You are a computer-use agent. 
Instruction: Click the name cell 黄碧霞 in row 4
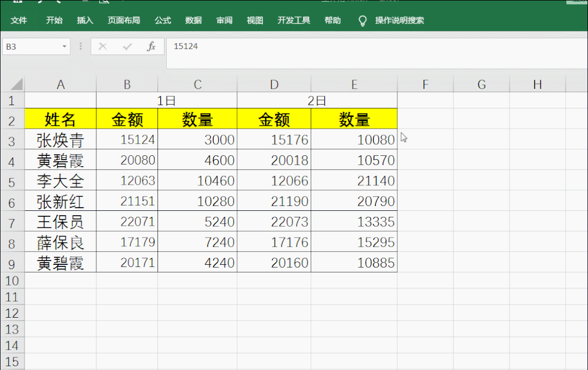point(60,160)
